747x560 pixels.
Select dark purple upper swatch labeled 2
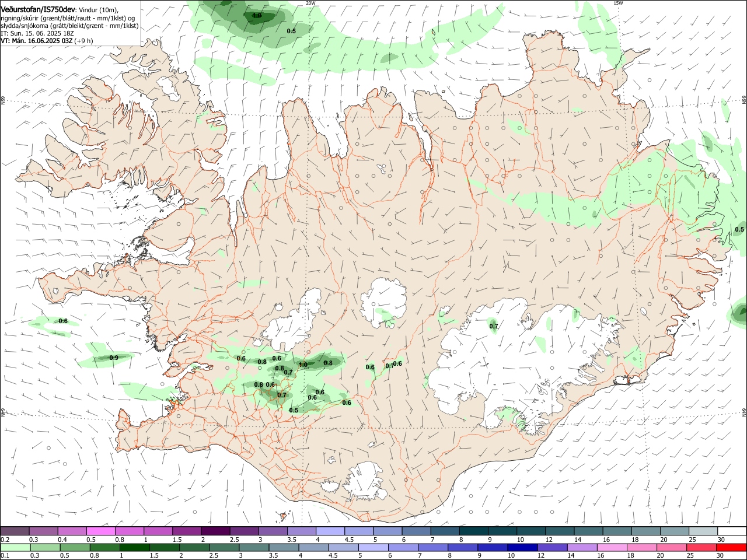pos(215,531)
